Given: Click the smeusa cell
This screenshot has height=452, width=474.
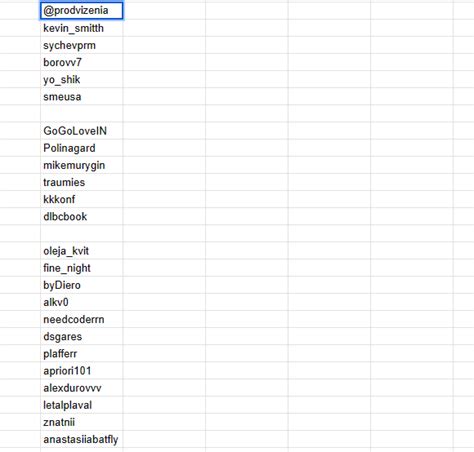Looking at the screenshot, I should pos(82,97).
